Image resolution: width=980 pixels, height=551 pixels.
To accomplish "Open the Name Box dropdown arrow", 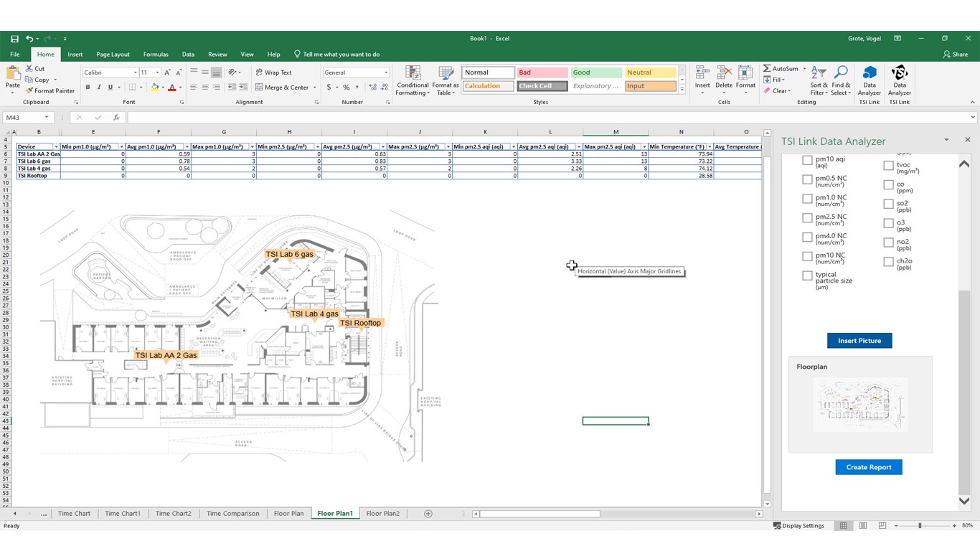I will tap(47, 118).
